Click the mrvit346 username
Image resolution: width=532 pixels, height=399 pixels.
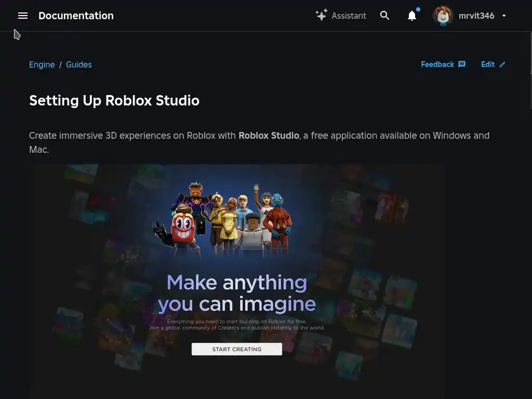coord(476,16)
